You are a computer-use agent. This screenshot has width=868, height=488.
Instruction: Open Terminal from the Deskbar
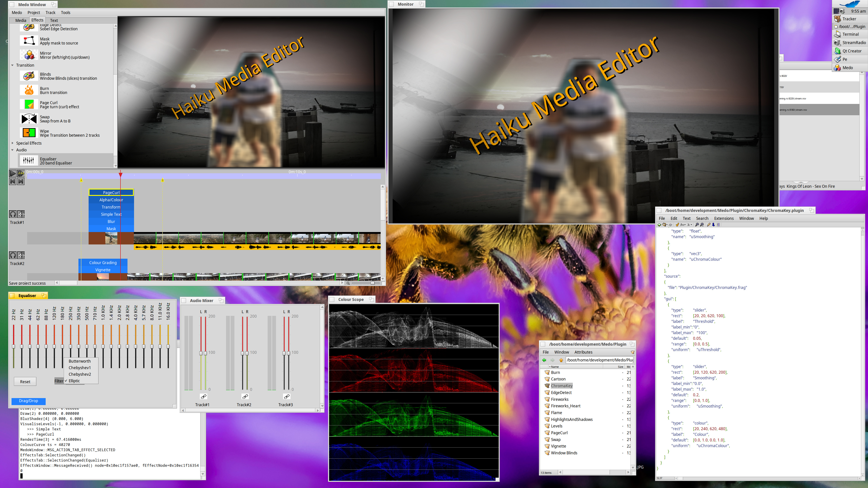850,34
